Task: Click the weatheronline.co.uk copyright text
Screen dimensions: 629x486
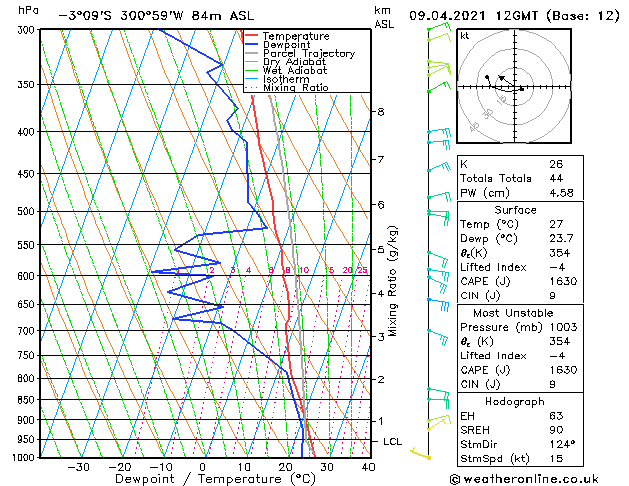Action: 524,479
